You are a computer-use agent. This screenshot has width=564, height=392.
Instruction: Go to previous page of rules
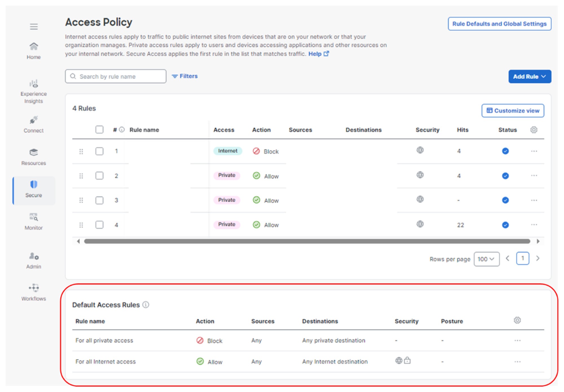[x=508, y=258]
